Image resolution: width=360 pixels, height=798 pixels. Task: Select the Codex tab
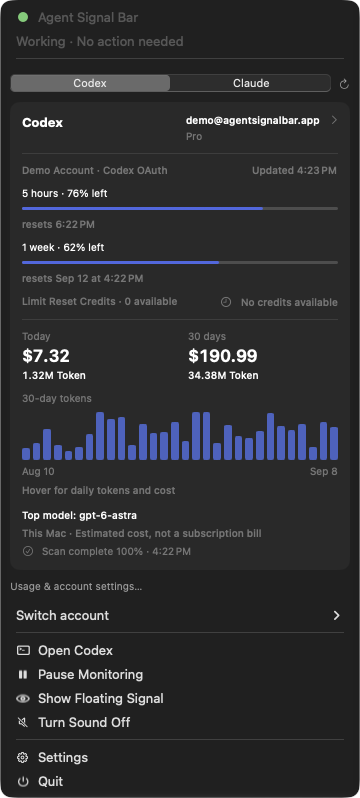point(90,83)
